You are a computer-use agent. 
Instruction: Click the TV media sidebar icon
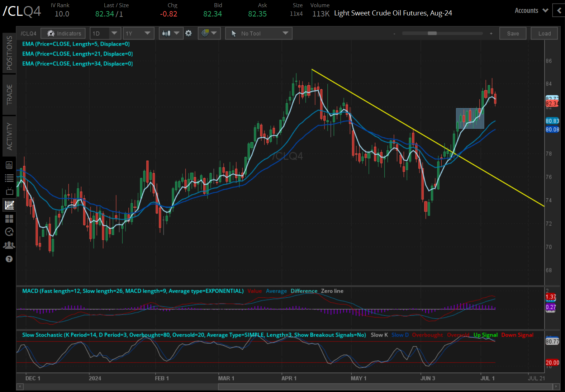(9, 192)
